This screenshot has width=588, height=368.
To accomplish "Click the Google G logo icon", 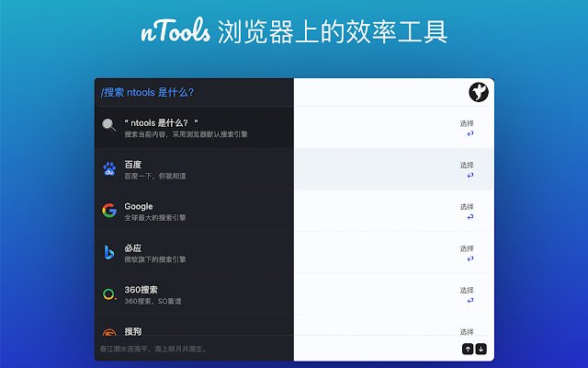I will [x=109, y=211].
